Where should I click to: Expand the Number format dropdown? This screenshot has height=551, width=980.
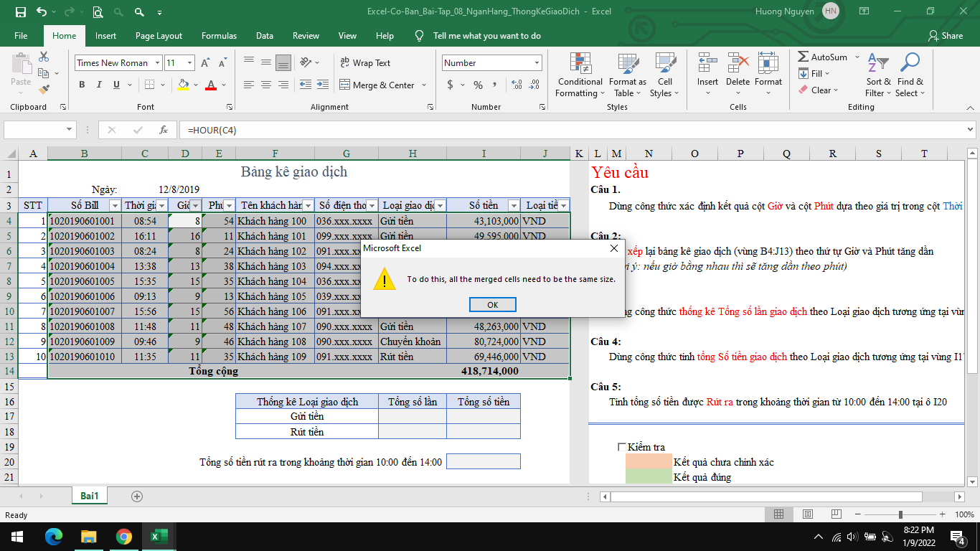(537, 63)
